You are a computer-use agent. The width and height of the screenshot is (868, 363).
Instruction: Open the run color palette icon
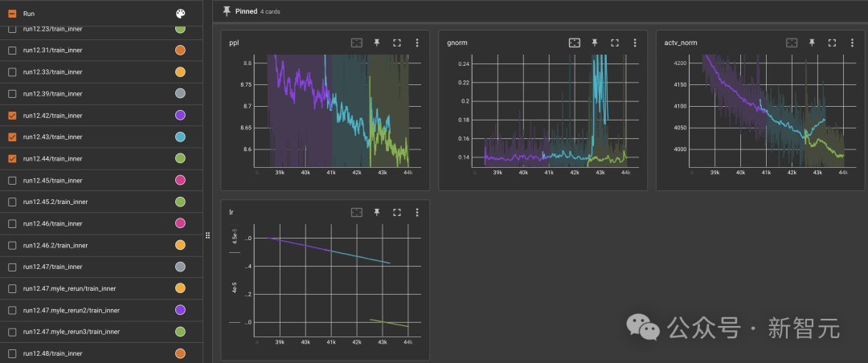pyautogui.click(x=181, y=14)
